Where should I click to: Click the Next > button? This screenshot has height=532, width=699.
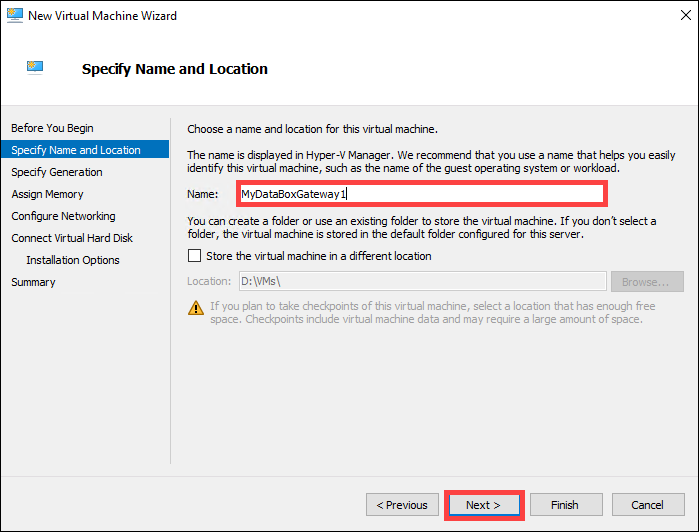tap(484, 505)
